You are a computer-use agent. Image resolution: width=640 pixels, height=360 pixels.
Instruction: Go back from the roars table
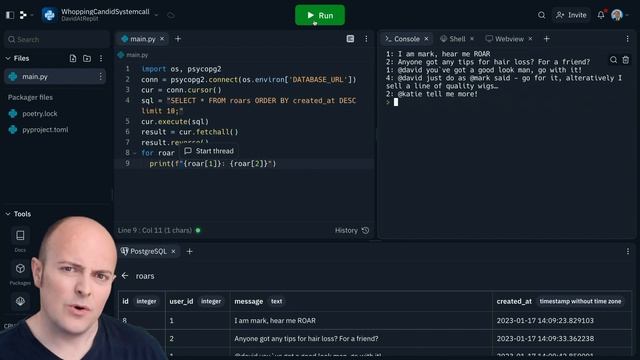[x=125, y=276]
